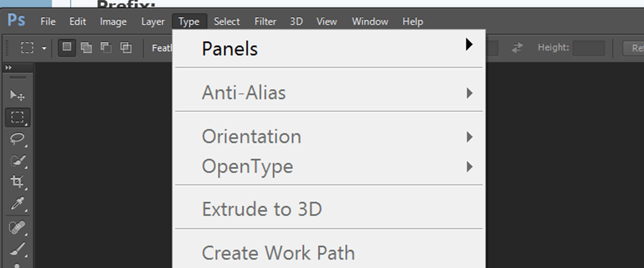
Task: Select the Lasso tool
Action: click(x=18, y=138)
